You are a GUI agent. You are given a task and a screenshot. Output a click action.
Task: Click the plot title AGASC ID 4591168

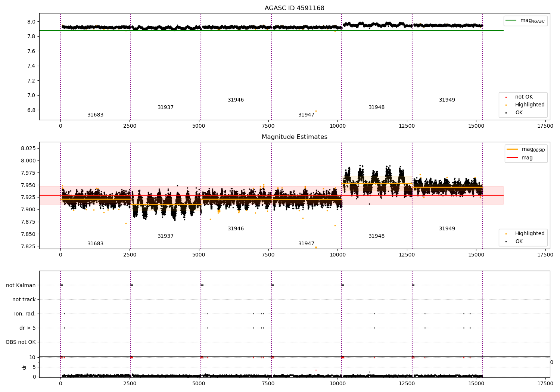[x=295, y=8]
